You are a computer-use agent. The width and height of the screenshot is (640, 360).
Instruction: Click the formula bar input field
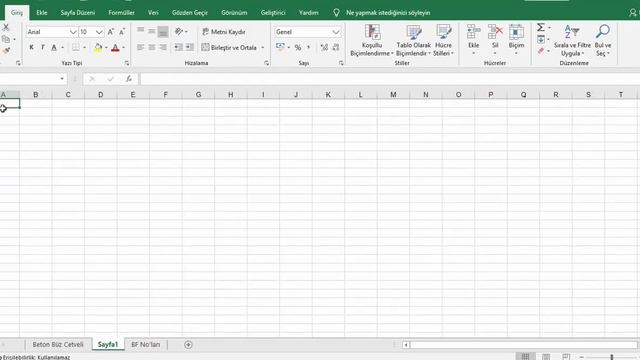pos(390,79)
